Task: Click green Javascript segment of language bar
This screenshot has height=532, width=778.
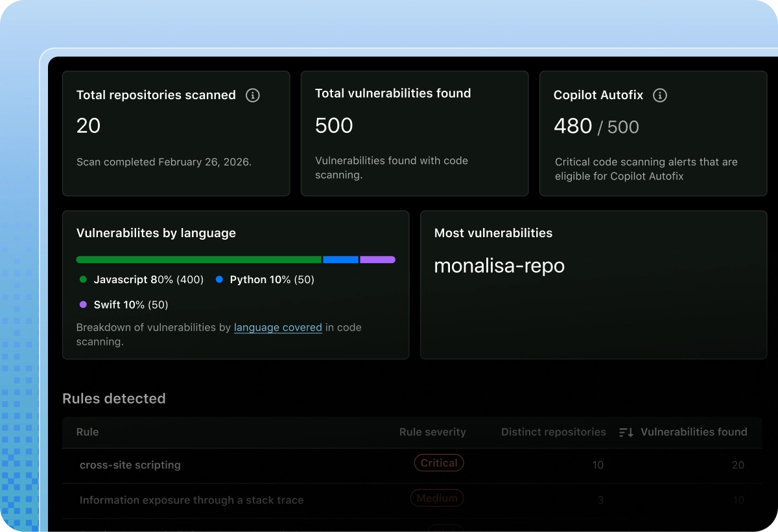Action: tap(199, 259)
